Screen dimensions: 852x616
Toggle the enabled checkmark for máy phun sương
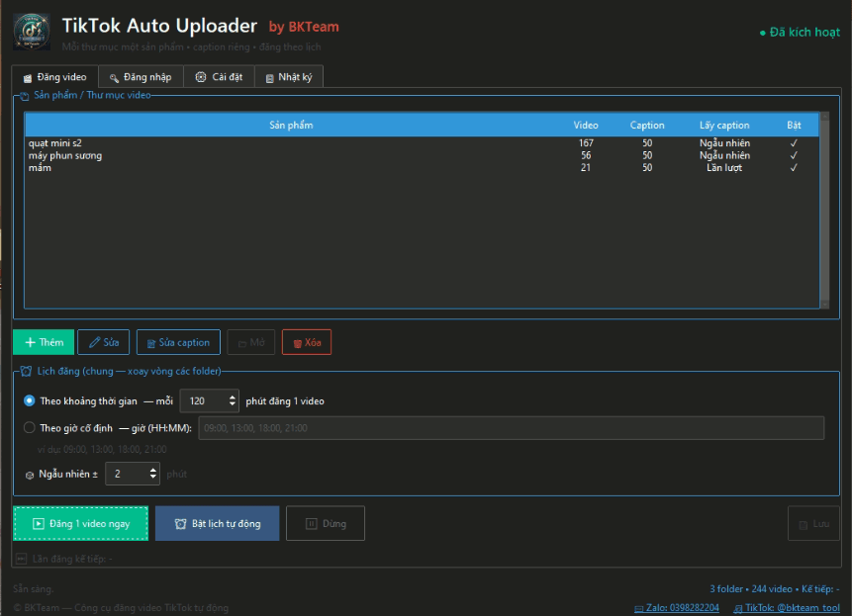794,156
